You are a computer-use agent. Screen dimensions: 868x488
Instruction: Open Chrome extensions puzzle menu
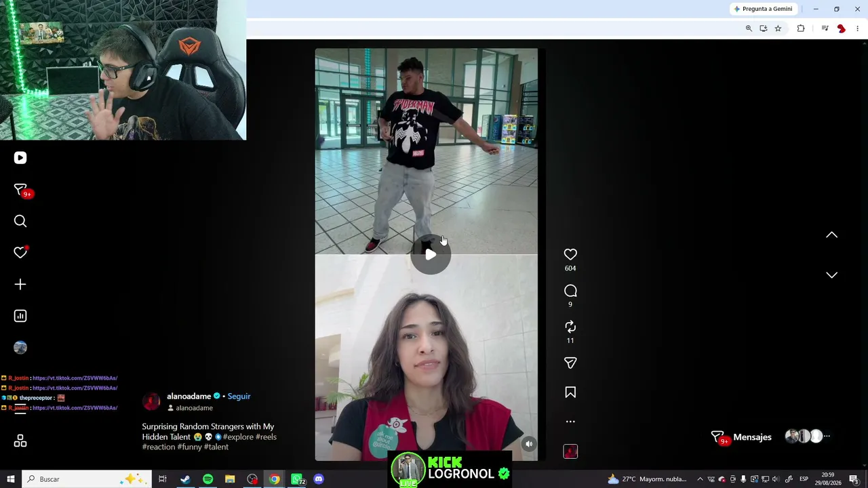(x=801, y=28)
